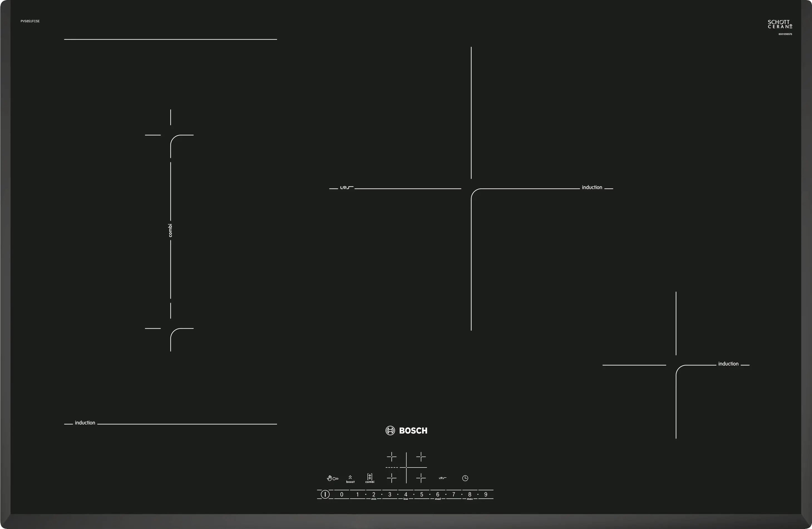The width and height of the screenshot is (812, 529).
Task: Set power level 2 min on slider
Action: 374,494
